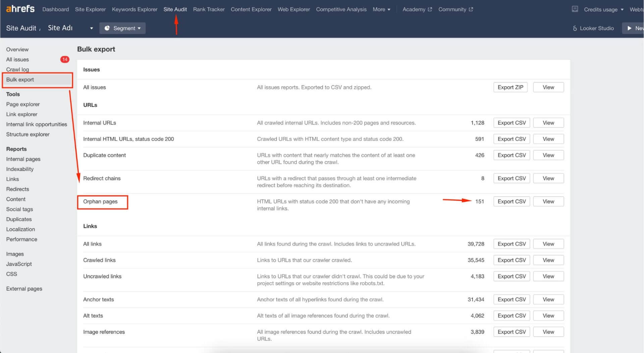Open the Redirects report in the sidebar
This screenshot has height=353, width=644.
(17, 189)
